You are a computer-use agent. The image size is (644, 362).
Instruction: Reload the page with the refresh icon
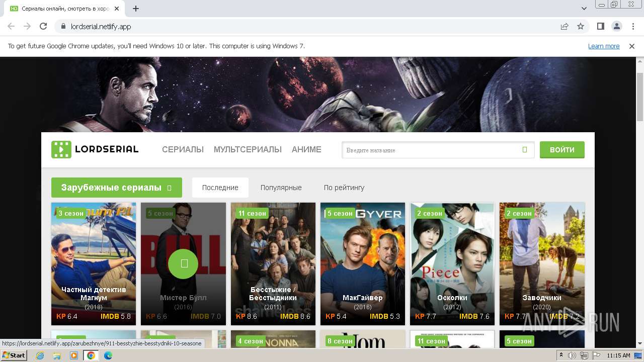point(43,27)
